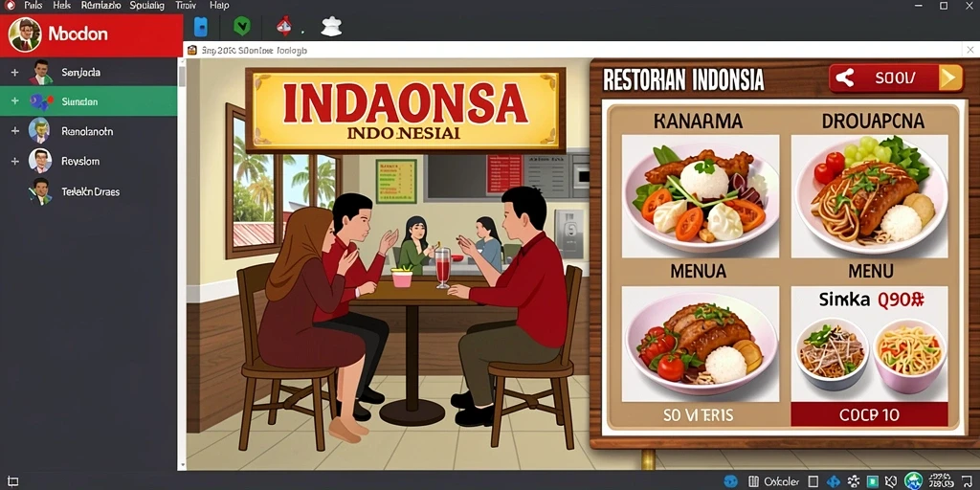
Task: Click the share icon on red button
Action: click(845, 78)
